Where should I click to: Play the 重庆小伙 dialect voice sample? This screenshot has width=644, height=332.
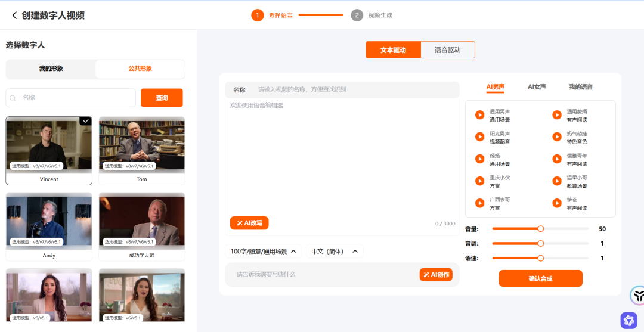click(x=479, y=181)
